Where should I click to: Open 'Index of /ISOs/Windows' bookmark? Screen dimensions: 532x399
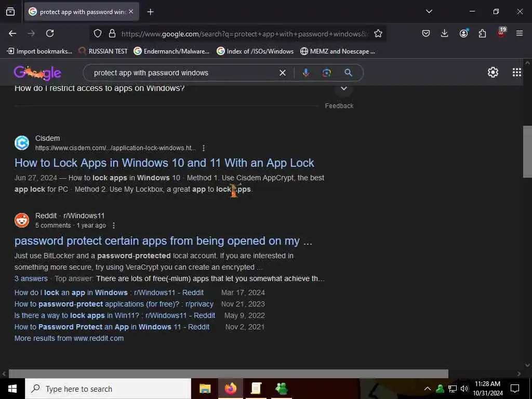(255, 51)
